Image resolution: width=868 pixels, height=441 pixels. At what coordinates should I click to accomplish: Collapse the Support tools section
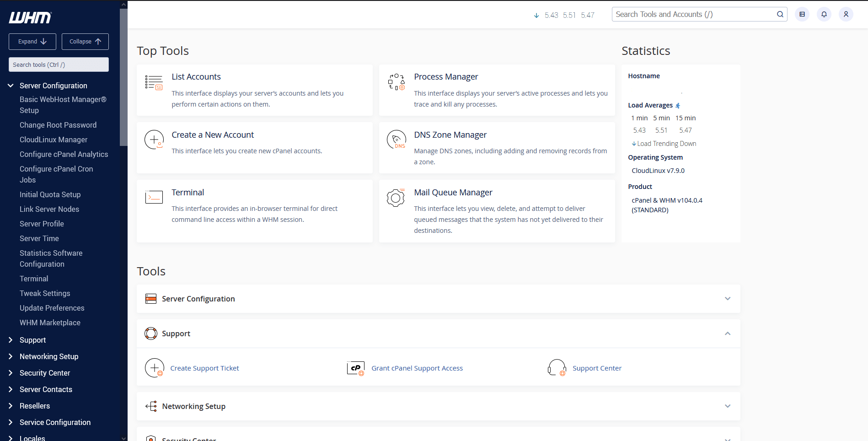[728, 333]
